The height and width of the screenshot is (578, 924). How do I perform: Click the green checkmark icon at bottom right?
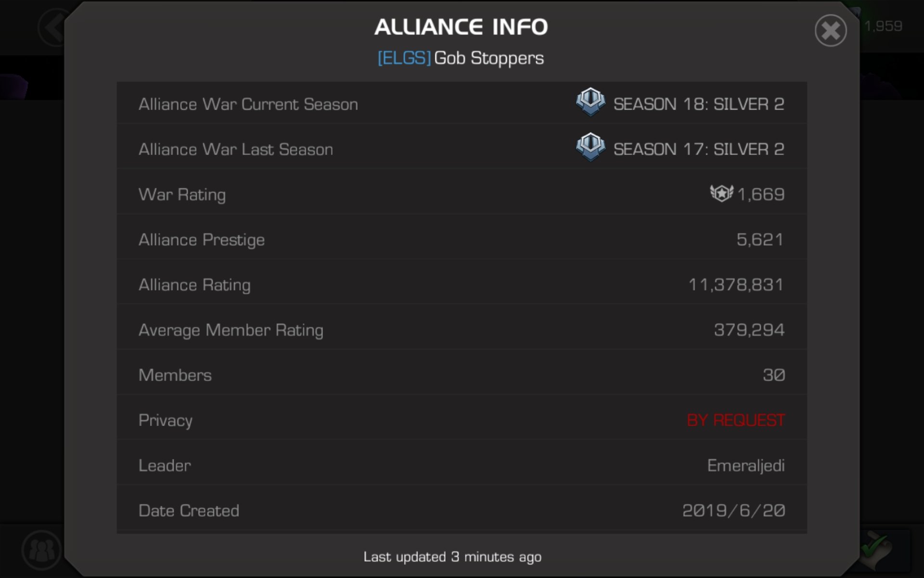[877, 550]
